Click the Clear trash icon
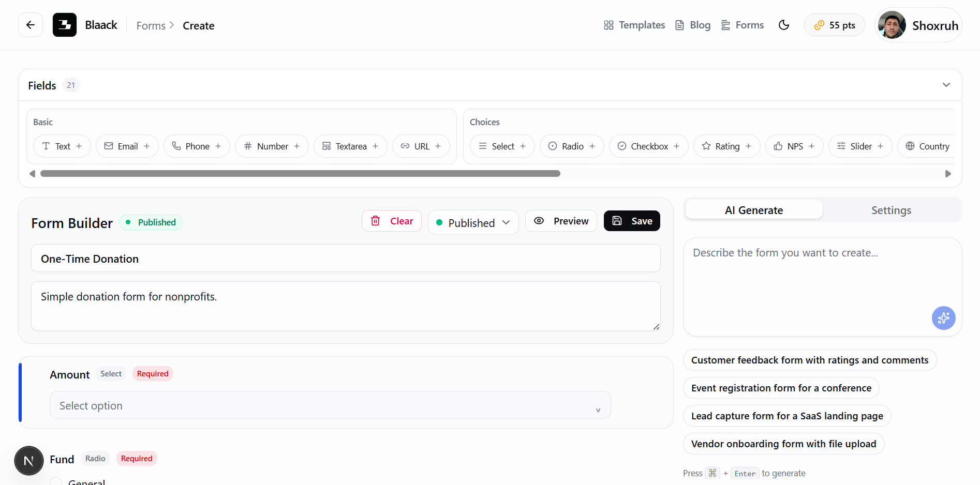The width and height of the screenshot is (980, 485). (376, 221)
